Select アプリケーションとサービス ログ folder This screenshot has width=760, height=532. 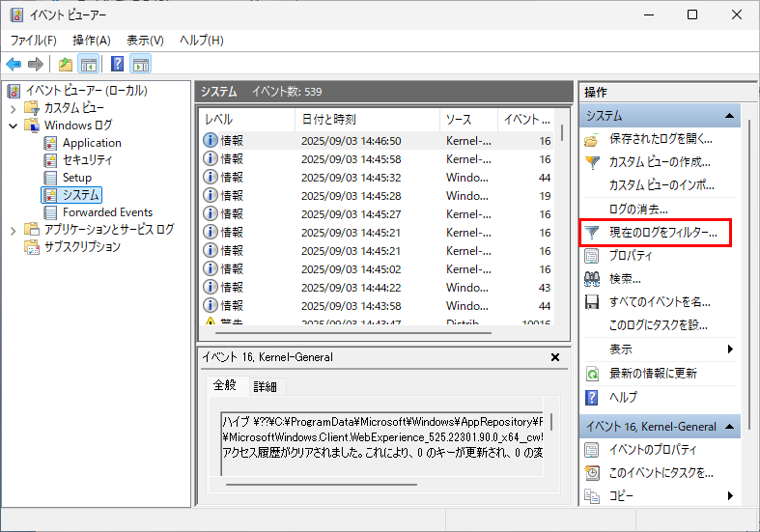tap(109, 229)
